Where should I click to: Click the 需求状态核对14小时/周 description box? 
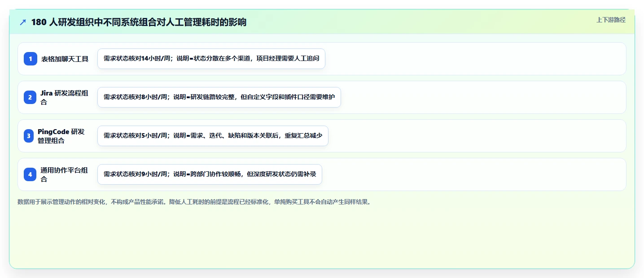[x=211, y=59]
